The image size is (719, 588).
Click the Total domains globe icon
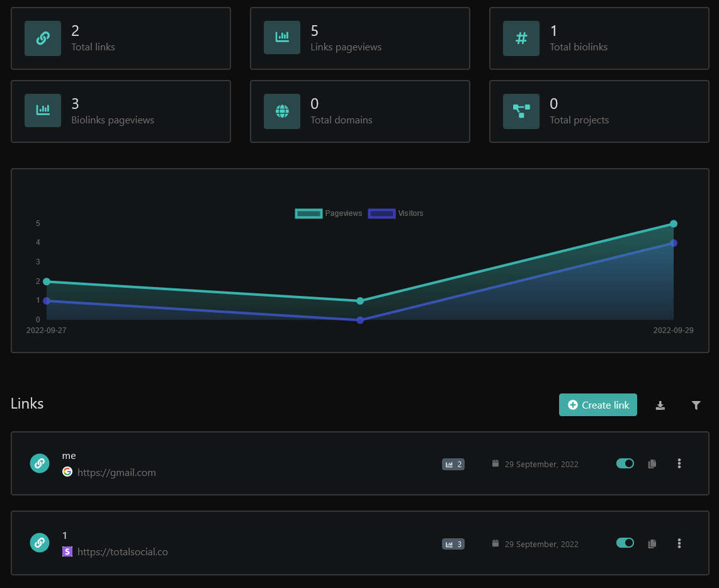tap(282, 111)
